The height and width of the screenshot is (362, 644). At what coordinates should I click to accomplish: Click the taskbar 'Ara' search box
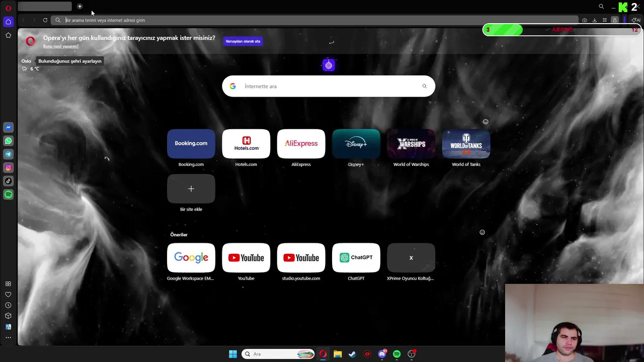tap(278, 354)
